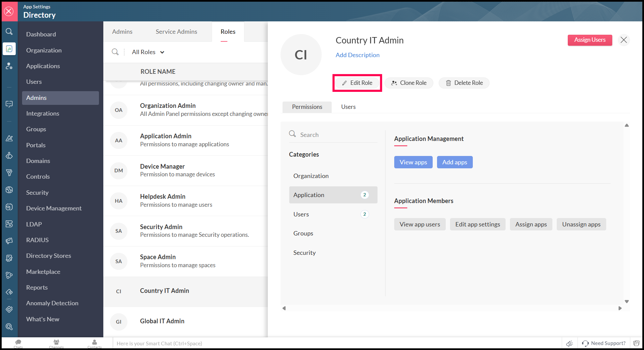
Task: Click the Chats icon in bottom bar
Action: [18, 342]
